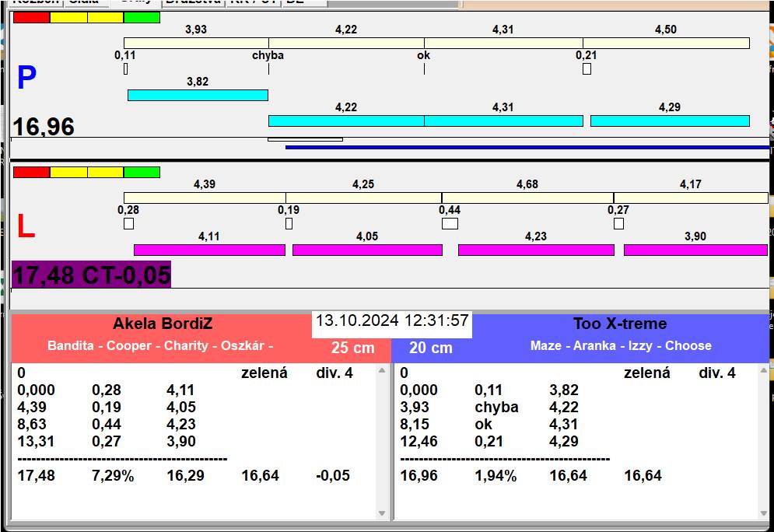Click the small box under 0,28 in lane L
Viewport: 774px width, 532px height.
[128, 223]
